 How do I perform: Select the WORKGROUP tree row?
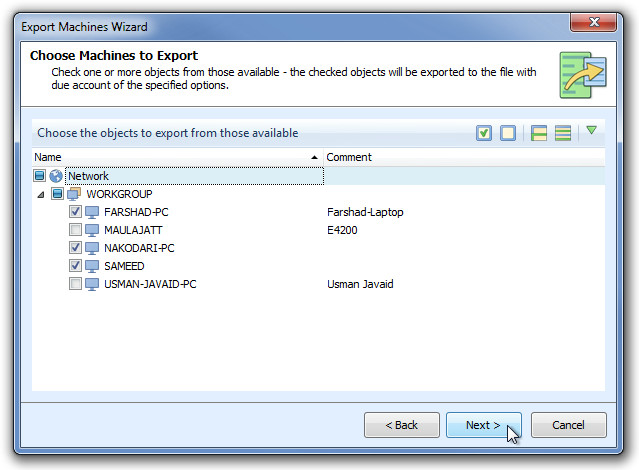(x=318, y=194)
